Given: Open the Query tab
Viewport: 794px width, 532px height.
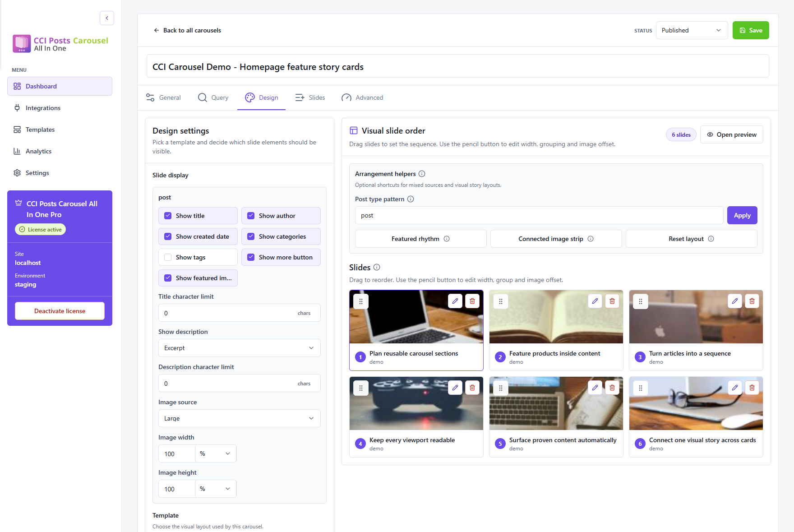Looking at the screenshot, I should [x=213, y=97].
